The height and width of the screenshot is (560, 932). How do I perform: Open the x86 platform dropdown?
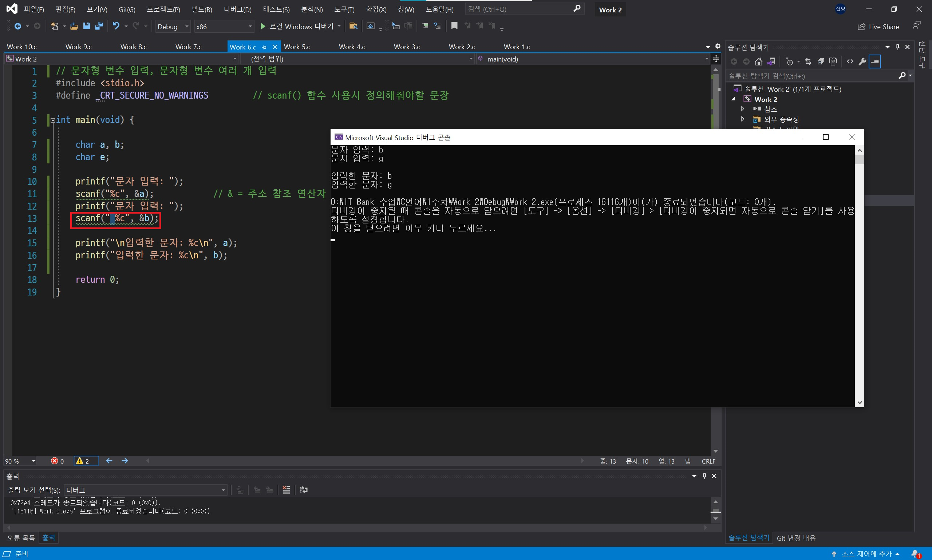[224, 27]
